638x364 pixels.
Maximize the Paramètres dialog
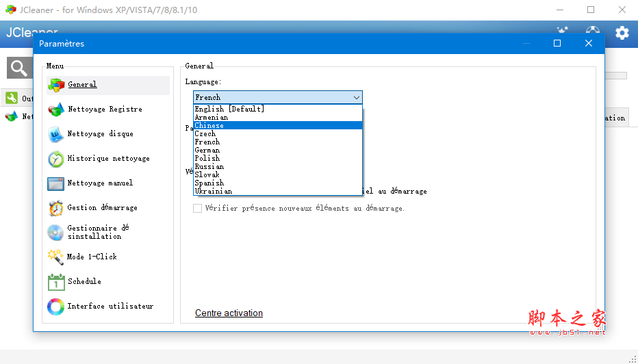[557, 43]
